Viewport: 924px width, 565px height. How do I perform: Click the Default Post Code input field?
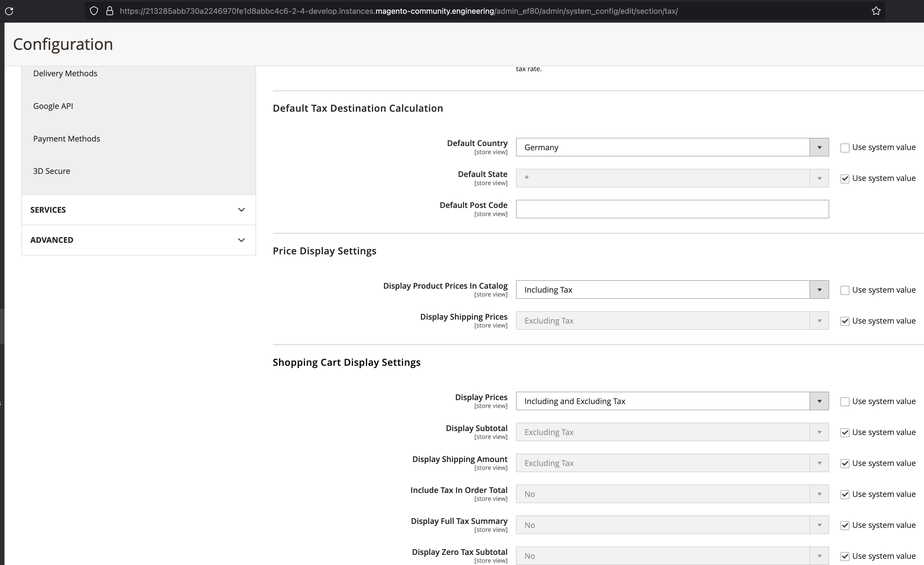(x=671, y=209)
